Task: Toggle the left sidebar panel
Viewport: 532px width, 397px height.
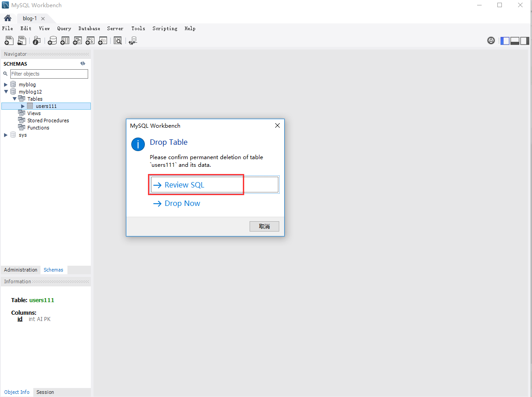Action: click(x=505, y=41)
